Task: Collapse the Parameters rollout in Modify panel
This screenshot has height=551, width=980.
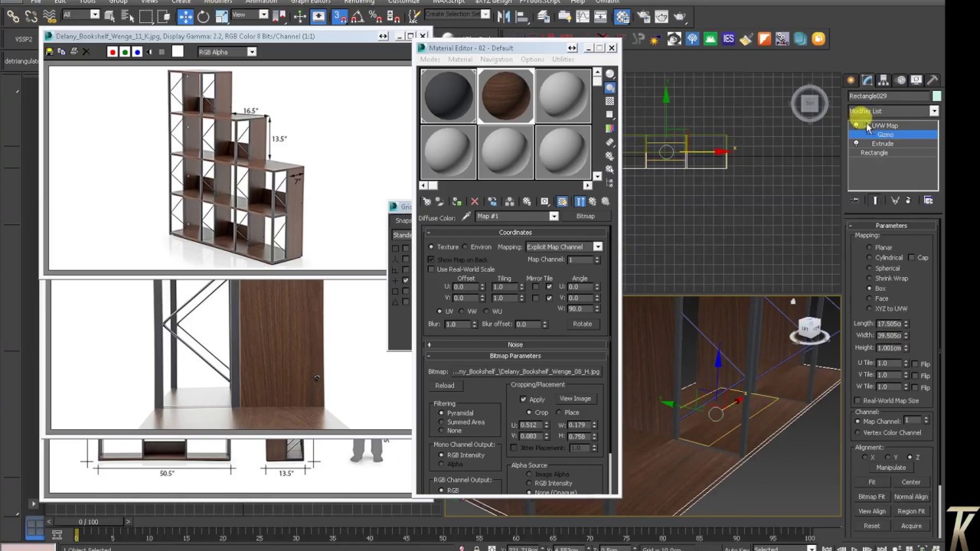Action: point(891,226)
